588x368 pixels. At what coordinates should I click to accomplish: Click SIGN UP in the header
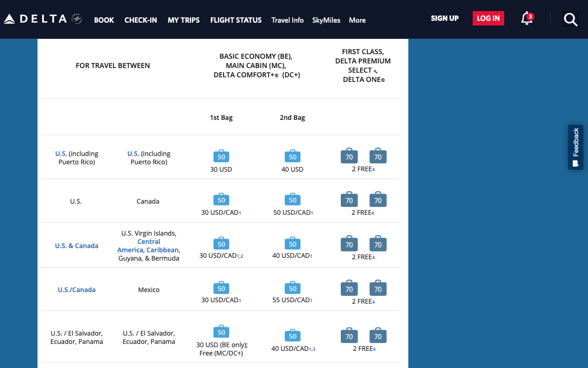[444, 19]
